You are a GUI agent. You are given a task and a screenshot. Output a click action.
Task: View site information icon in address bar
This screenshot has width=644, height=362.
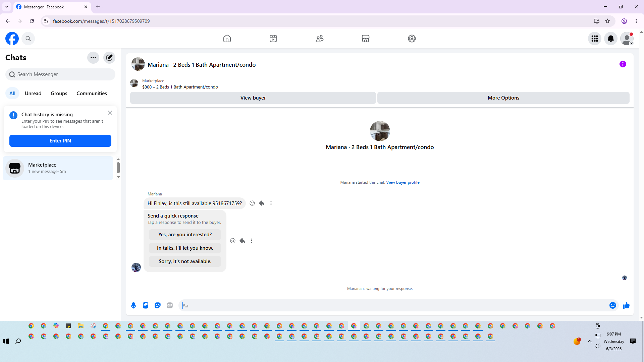[x=46, y=21]
